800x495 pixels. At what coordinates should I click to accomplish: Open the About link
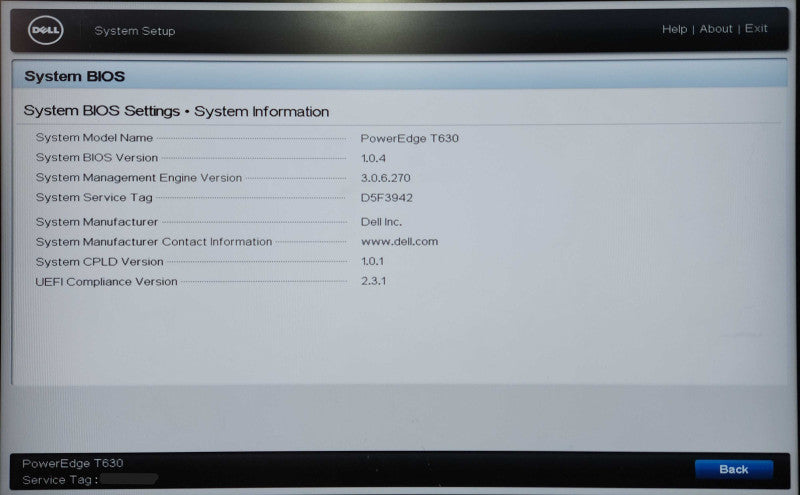coord(716,29)
